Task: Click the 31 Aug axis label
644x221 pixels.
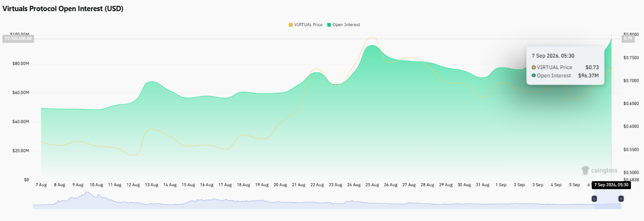Action: (x=482, y=185)
